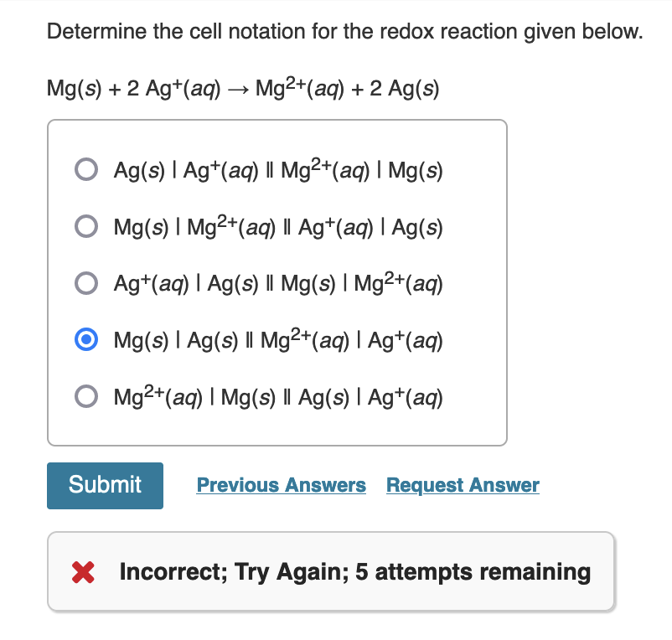This screenshot has width=672, height=640.
Task: Click the Incorrect; Try Again message text
Action: tap(355, 572)
